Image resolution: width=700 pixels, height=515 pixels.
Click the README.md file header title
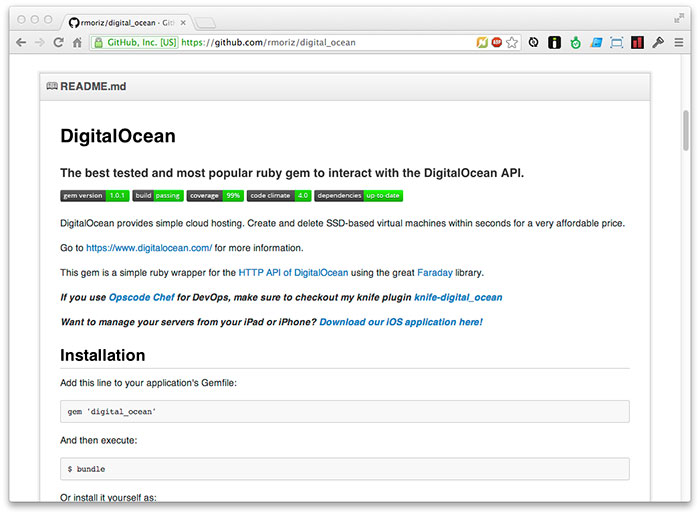93,86
